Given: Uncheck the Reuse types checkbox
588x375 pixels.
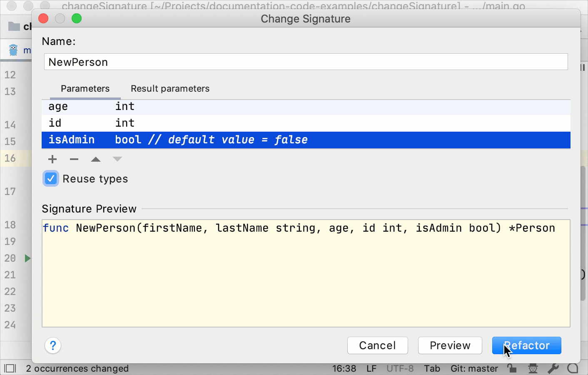Looking at the screenshot, I should [x=51, y=179].
